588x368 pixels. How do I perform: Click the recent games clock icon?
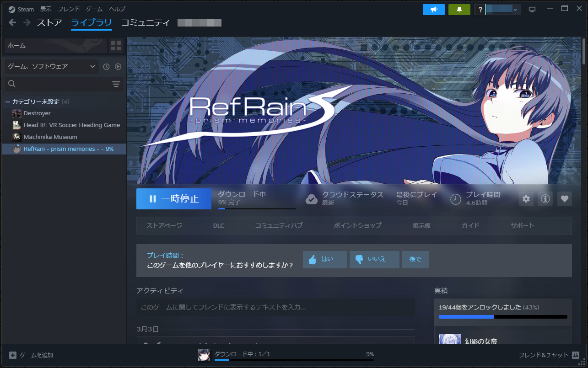[x=106, y=66]
